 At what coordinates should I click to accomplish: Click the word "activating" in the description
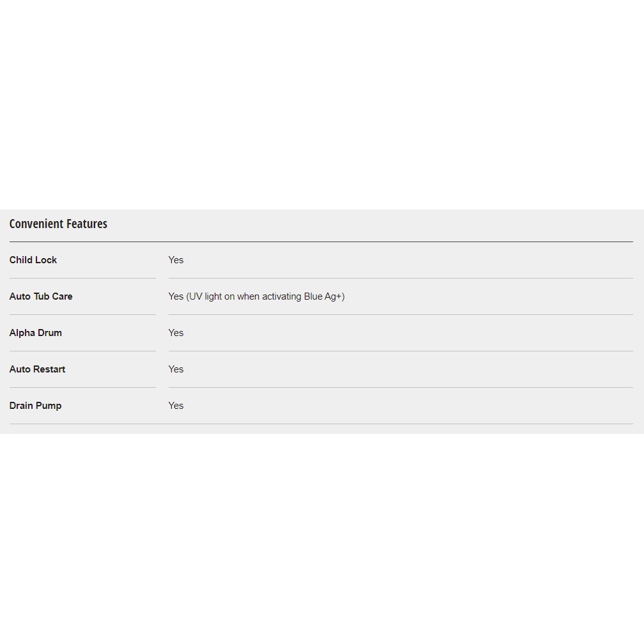282,296
